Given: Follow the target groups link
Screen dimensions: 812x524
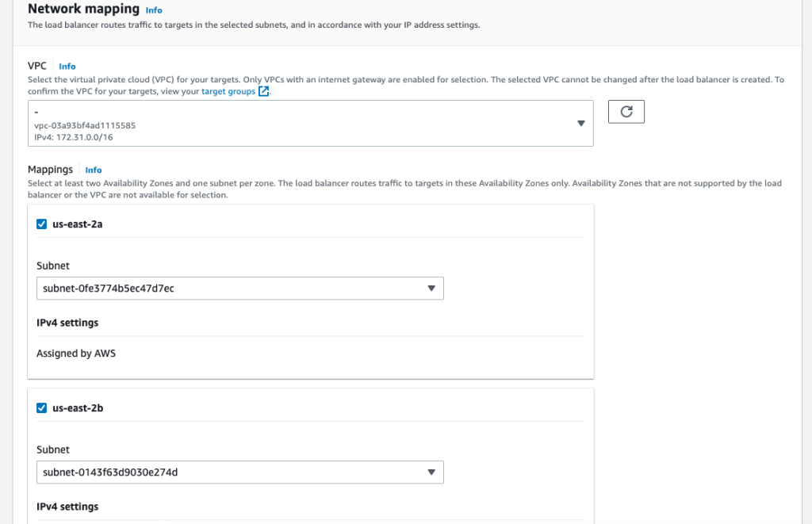Looking at the screenshot, I should click(228, 91).
